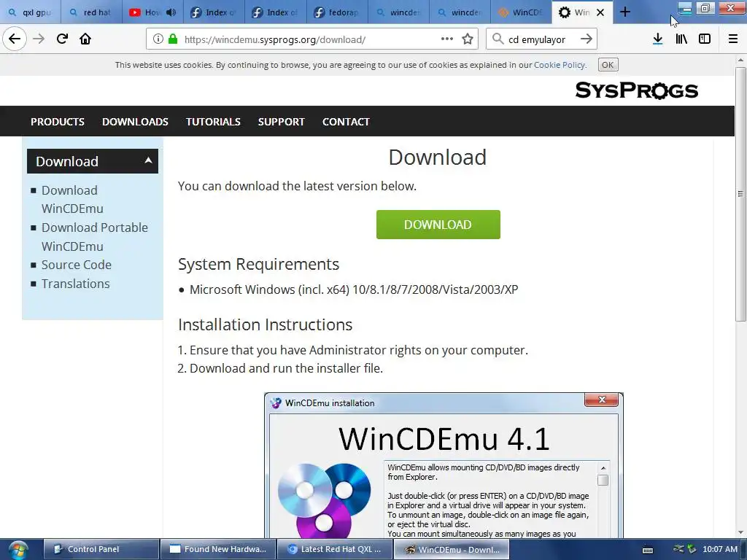This screenshot has width=747, height=560.
Task: Click the search magnifier icon in search box
Action: coord(498,39)
